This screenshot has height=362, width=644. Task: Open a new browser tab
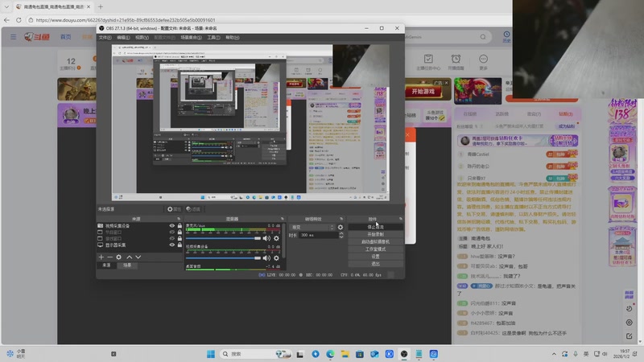tap(101, 6)
